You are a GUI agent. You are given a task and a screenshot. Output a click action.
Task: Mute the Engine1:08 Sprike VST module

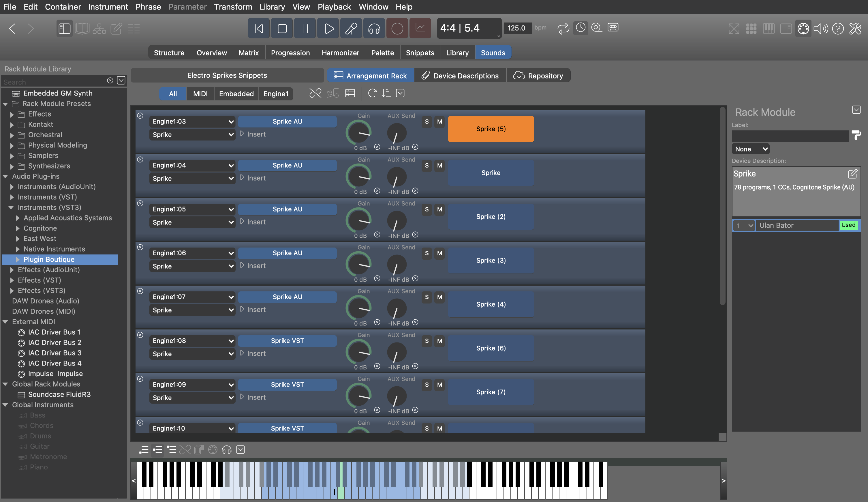[x=439, y=341]
